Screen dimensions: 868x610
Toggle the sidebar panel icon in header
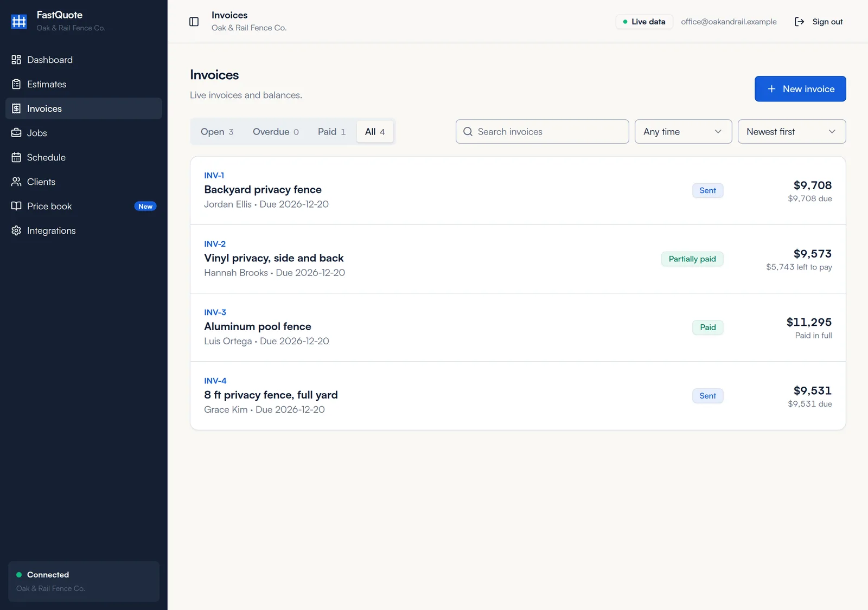(194, 22)
